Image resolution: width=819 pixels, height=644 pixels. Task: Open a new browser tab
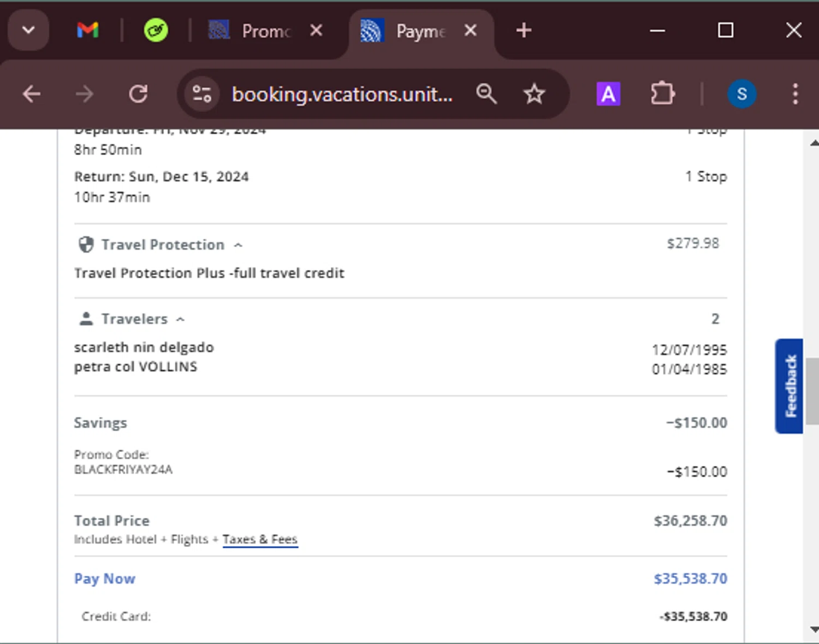524,31
